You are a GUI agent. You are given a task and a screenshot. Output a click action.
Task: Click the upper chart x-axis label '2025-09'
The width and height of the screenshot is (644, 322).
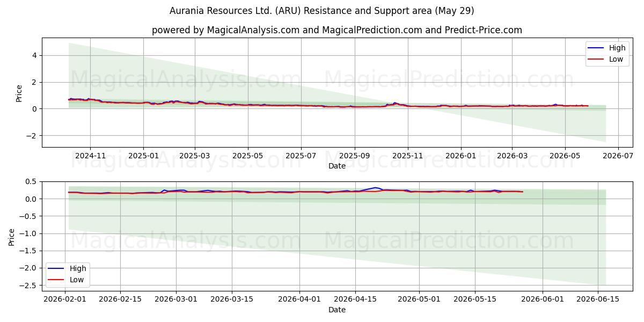354,156
